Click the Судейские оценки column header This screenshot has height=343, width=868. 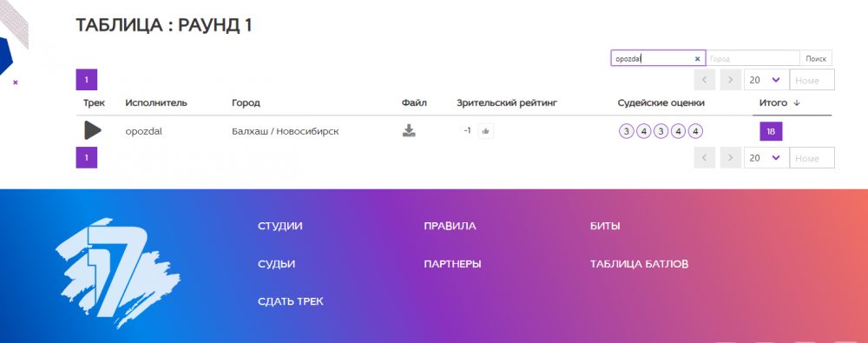(661, 103)
